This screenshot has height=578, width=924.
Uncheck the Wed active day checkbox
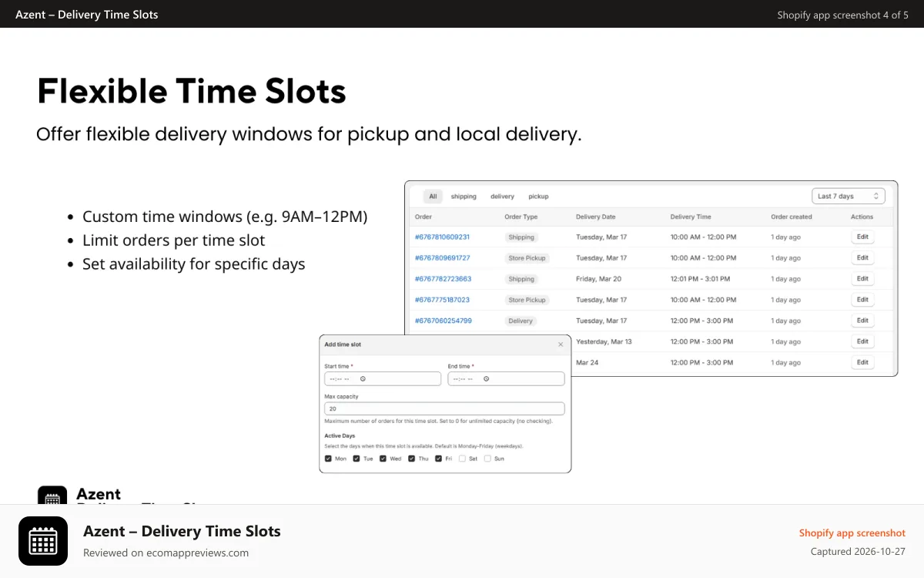[x=383, y=459]
